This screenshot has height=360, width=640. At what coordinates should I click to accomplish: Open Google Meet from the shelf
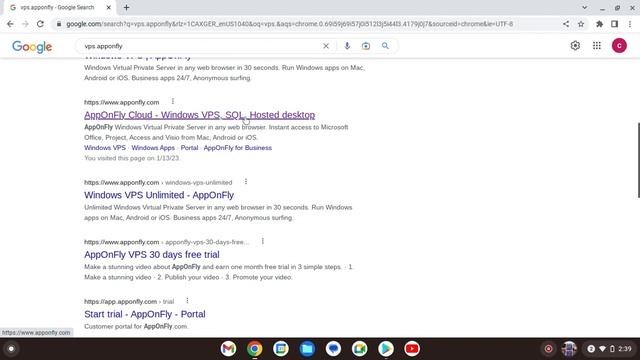click(360, 349)
